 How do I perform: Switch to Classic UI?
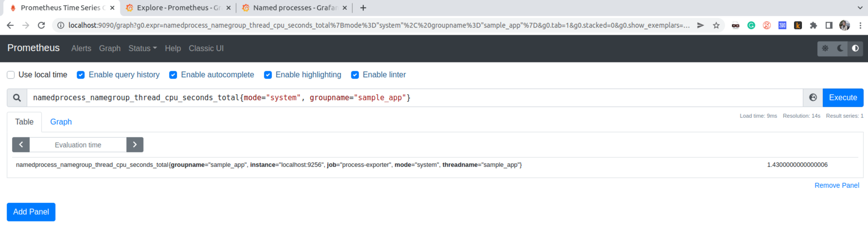[x=206, y=49]
